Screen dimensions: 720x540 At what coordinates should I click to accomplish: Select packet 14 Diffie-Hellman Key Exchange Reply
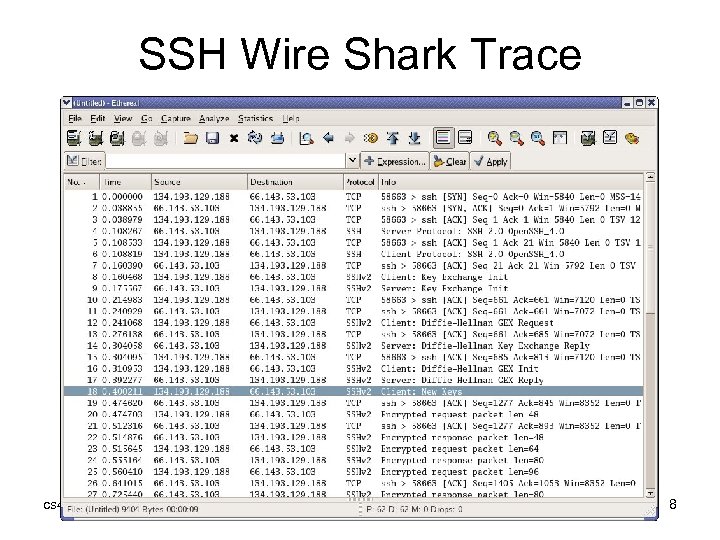[353, 346]
